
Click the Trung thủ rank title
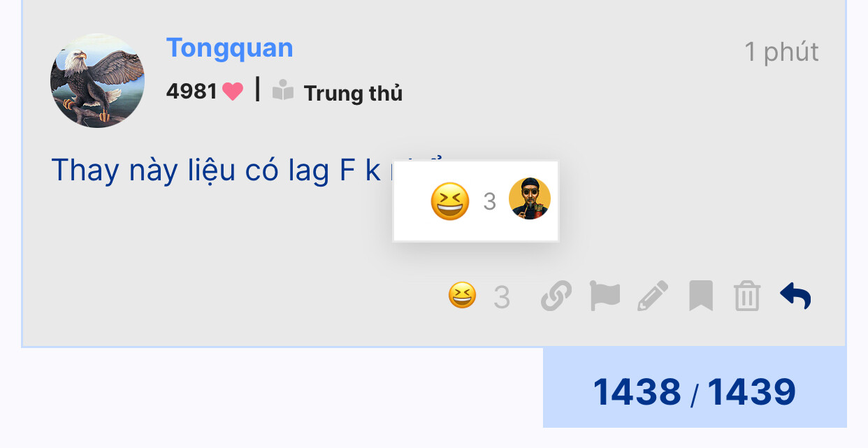(x=353, y=93)
